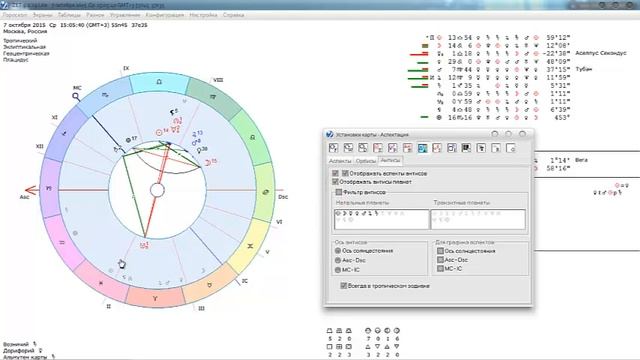Click the 'Плацидус' house system label
Viewport: 640px width, 360px height.
tap(16, 60)
